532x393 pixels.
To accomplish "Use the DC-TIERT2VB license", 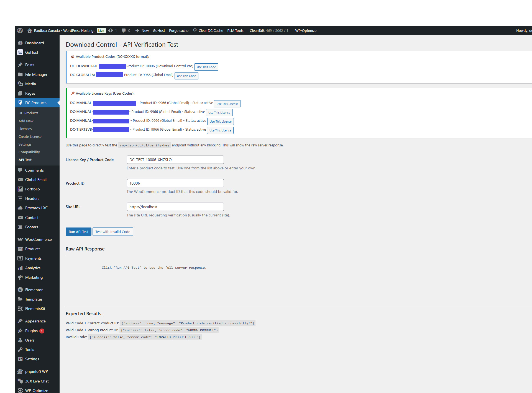I will 220,130.
